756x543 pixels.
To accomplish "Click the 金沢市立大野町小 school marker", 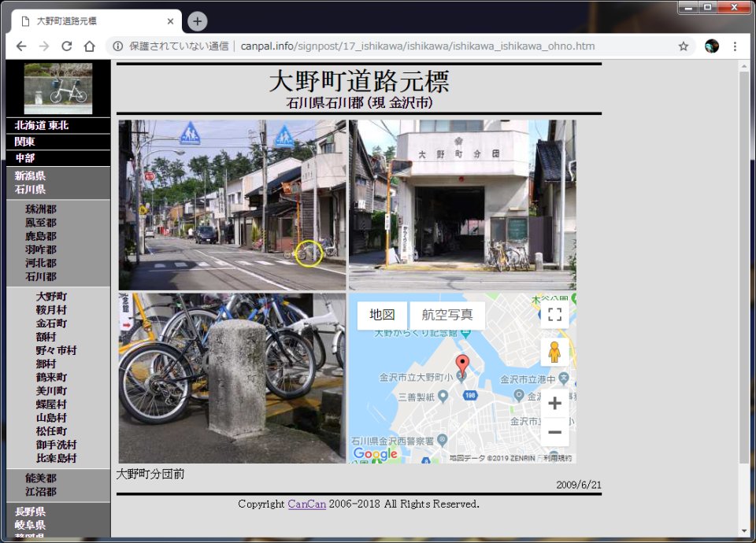I will [461, 377].
